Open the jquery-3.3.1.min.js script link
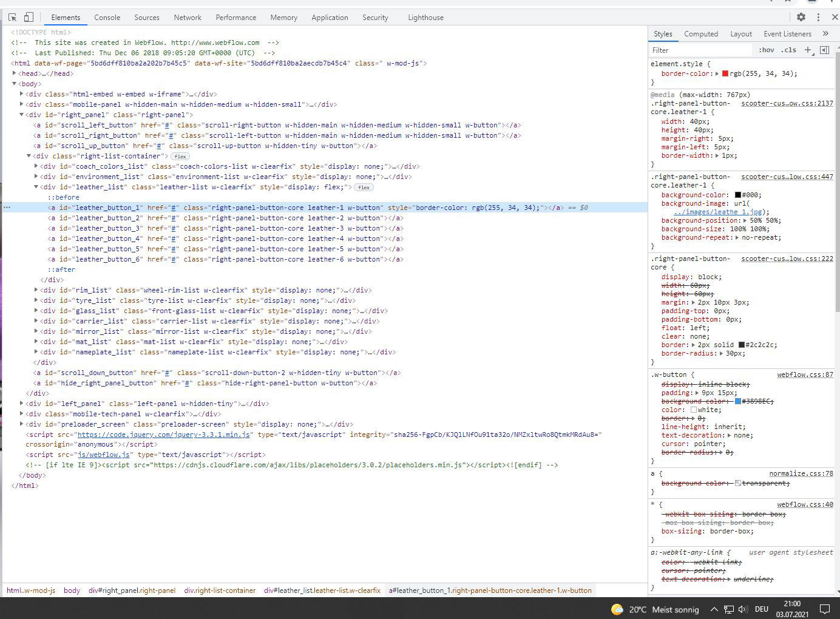The height and width of the screenshot is (619, 840). (164, 435)
